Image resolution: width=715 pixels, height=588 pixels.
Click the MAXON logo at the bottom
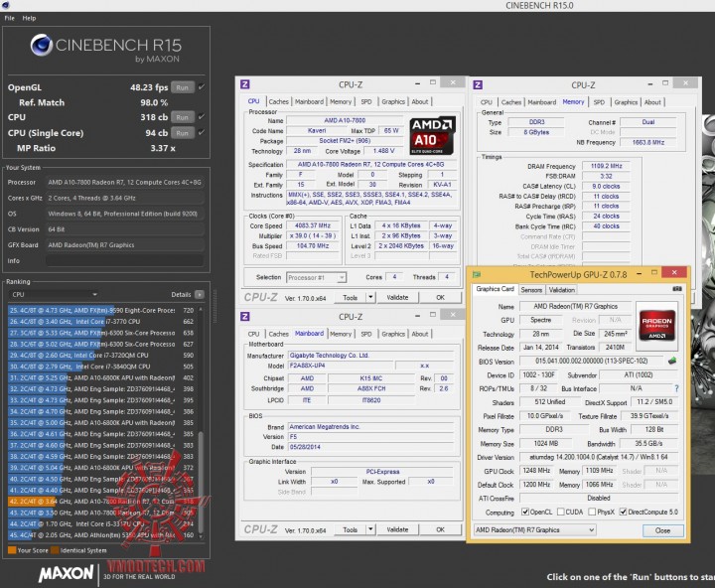click(x=67, y=573)
